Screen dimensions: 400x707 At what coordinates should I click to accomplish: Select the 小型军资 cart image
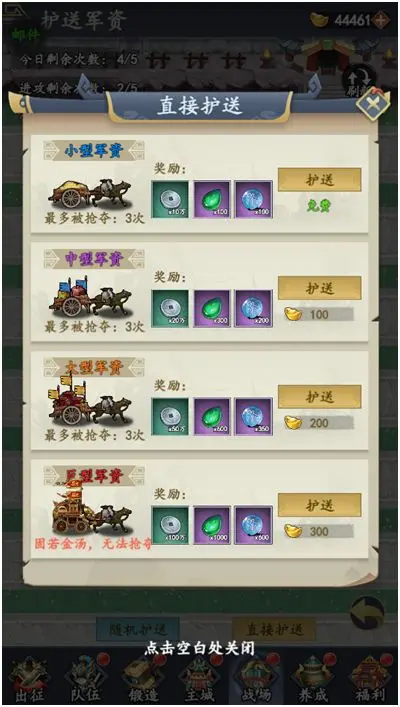pyautogui.click(x=90, y=193)
